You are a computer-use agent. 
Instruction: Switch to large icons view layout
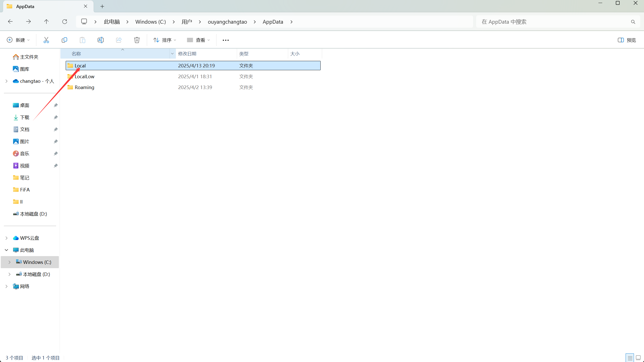(x=638, y=357)
